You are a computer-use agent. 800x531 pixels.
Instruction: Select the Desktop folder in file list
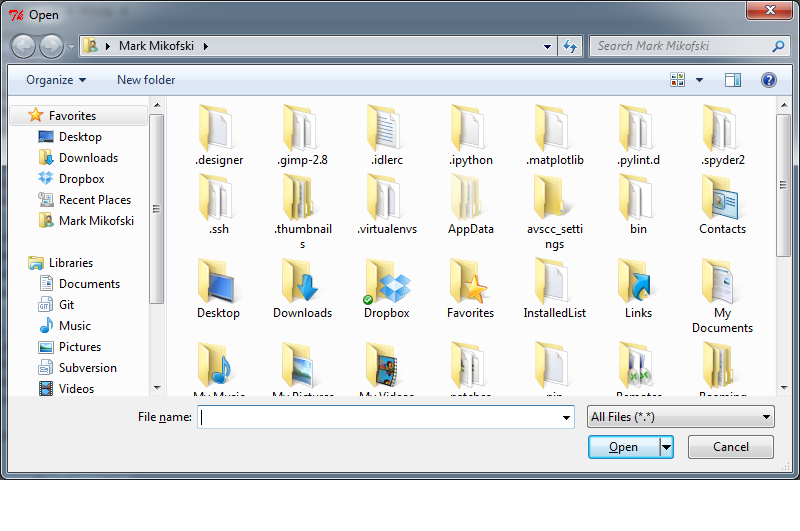[219, 289]
